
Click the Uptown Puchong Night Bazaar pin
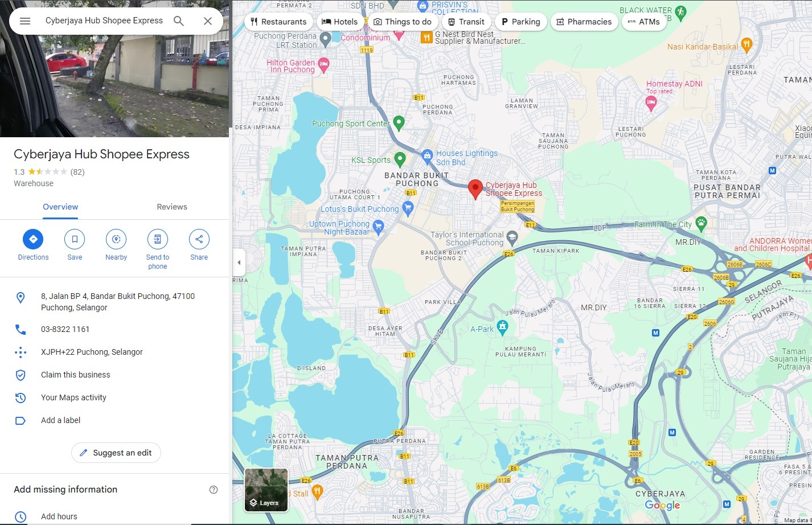point(378,227)
